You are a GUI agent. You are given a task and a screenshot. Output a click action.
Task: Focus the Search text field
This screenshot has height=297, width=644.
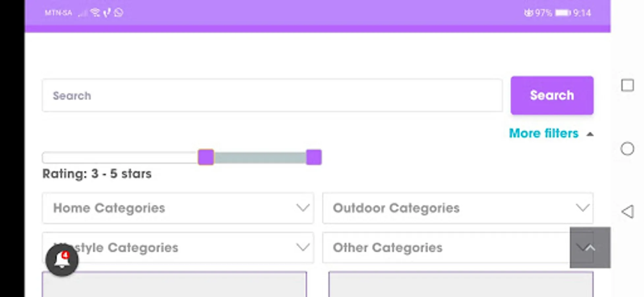(272, 95)
